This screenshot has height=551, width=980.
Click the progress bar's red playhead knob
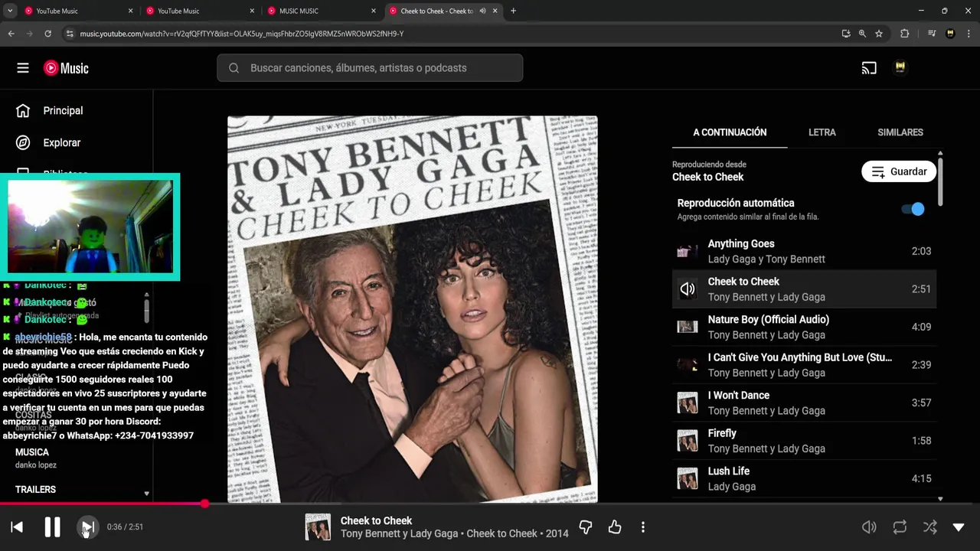[x=205, y=504]
